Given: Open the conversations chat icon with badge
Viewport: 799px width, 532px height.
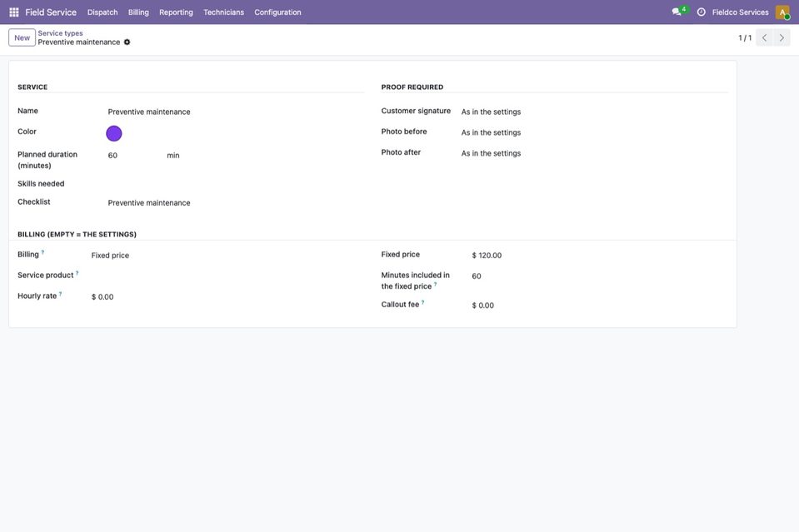Looking at the screenshot, I should 678,12.
